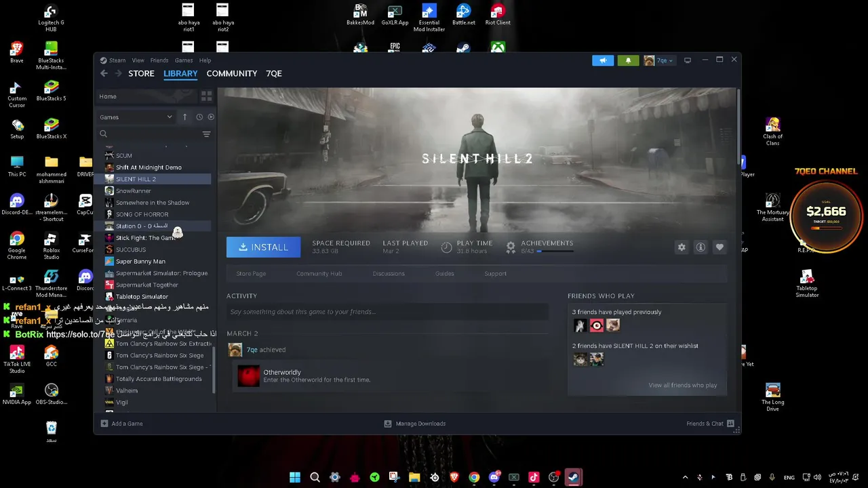868x488 pixels.
Task: Go to the STORE tab
Action: pyautogui.click(x=141, y=73)
